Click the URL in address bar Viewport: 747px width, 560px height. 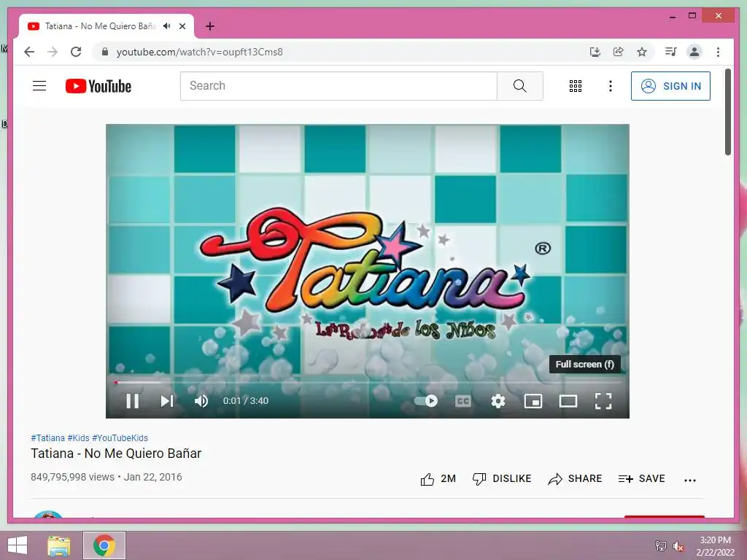200,52
